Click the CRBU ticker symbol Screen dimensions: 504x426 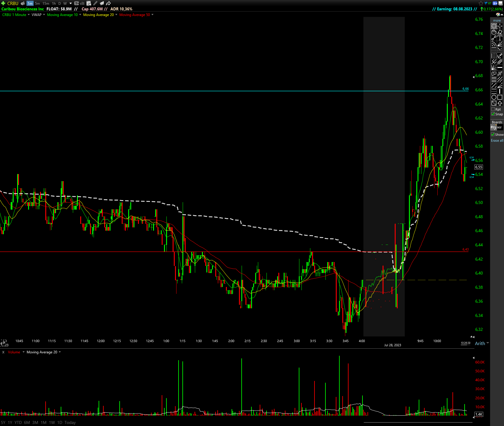pyautogui.click(x=13, y=3)
